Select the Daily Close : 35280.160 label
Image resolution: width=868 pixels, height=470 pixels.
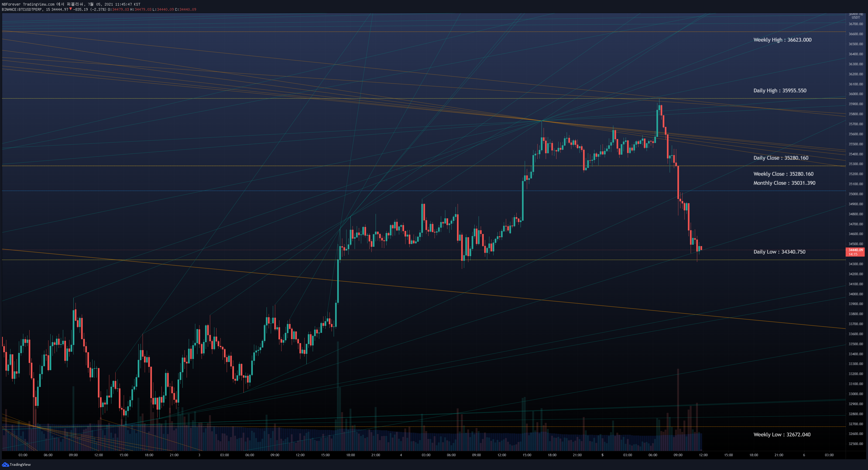781,158
